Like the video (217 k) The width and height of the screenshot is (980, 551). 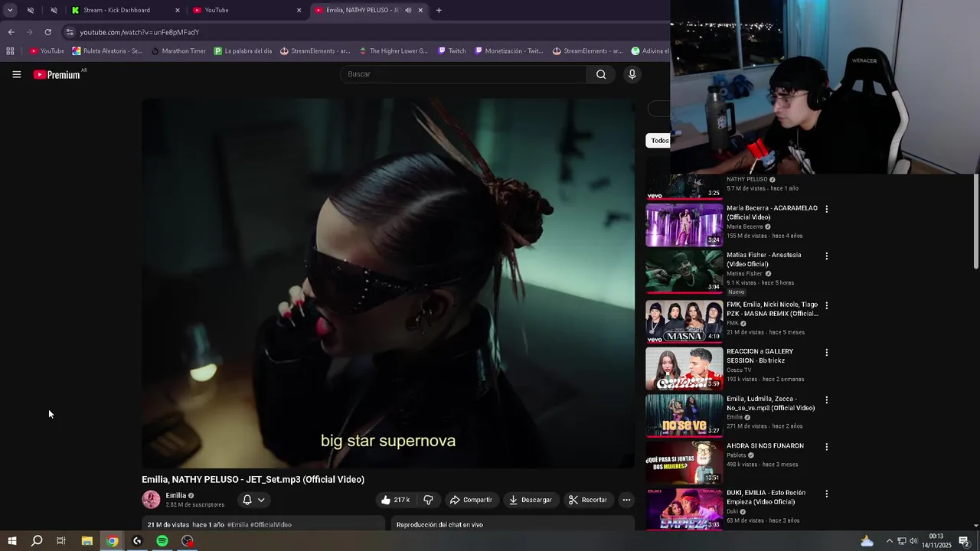[395, 500]
